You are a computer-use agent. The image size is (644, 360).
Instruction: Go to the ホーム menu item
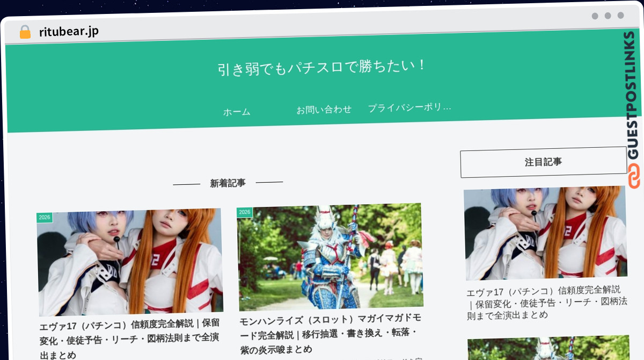pos(237,112)
